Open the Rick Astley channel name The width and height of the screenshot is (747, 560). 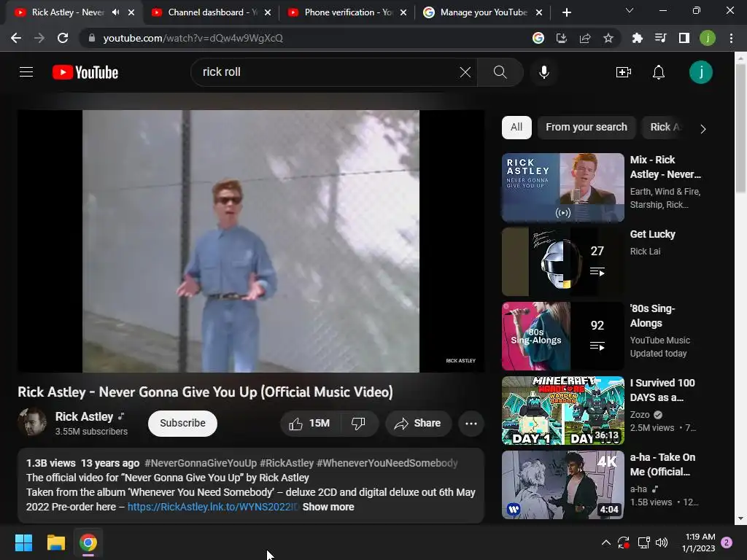tap(85, 416)
